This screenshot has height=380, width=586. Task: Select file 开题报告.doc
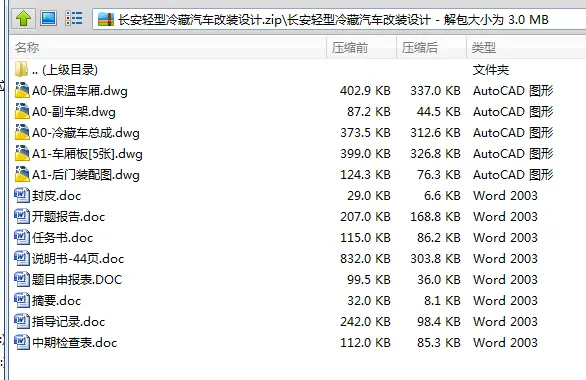point(68,217)
